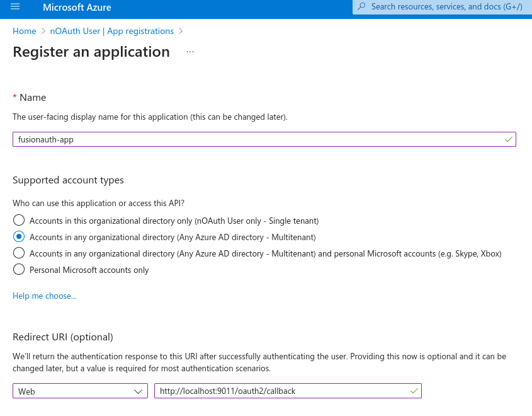Viewport: 532px width, 416px height.
Task: Click the Help me choose link
Action: tap(45, 296)
